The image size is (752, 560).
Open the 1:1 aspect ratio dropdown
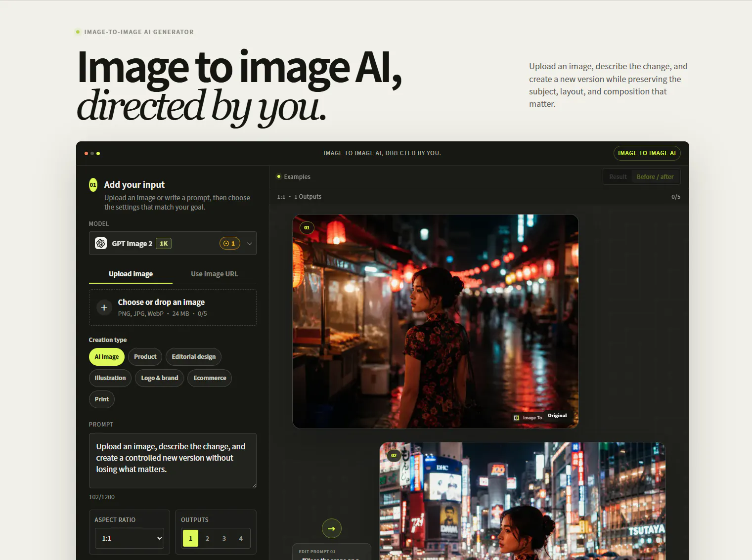130,538
